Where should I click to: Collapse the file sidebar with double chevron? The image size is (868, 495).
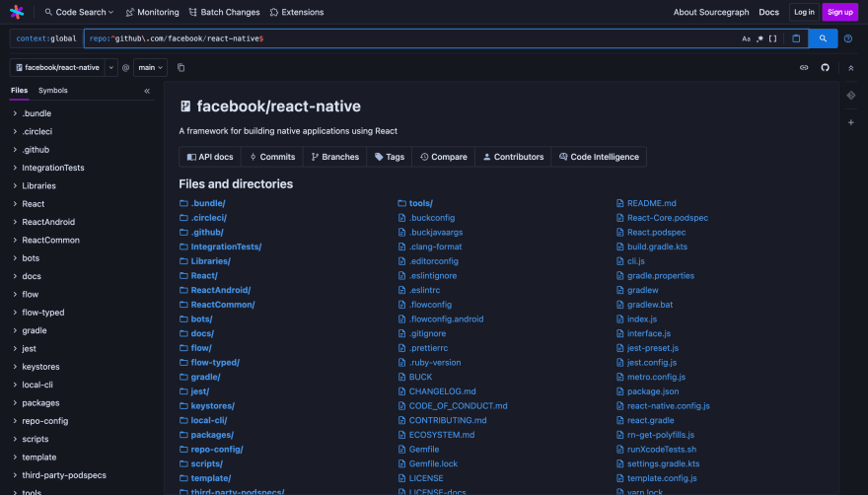pyautogui.click(x=147, y=91)
